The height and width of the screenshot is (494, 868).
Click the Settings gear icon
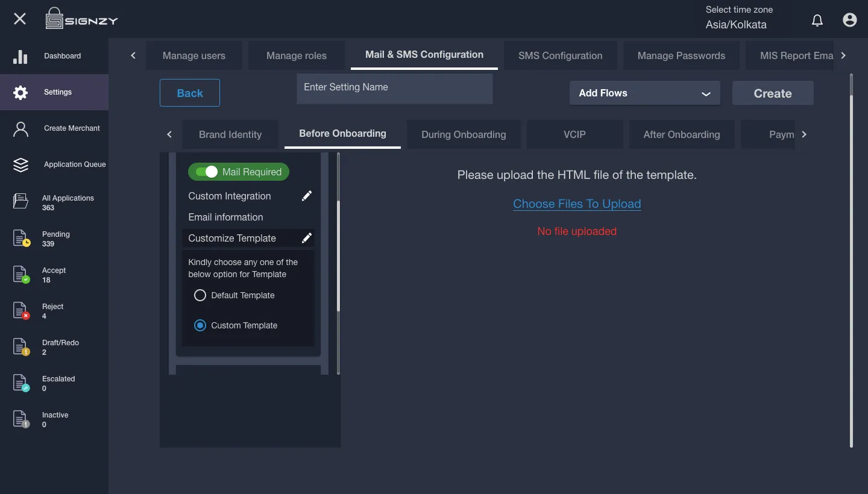(x=20, y=92)
